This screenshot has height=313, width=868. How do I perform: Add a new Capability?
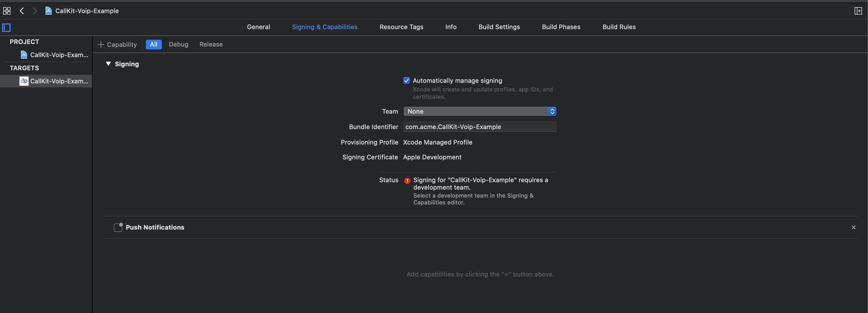point(117,45)
